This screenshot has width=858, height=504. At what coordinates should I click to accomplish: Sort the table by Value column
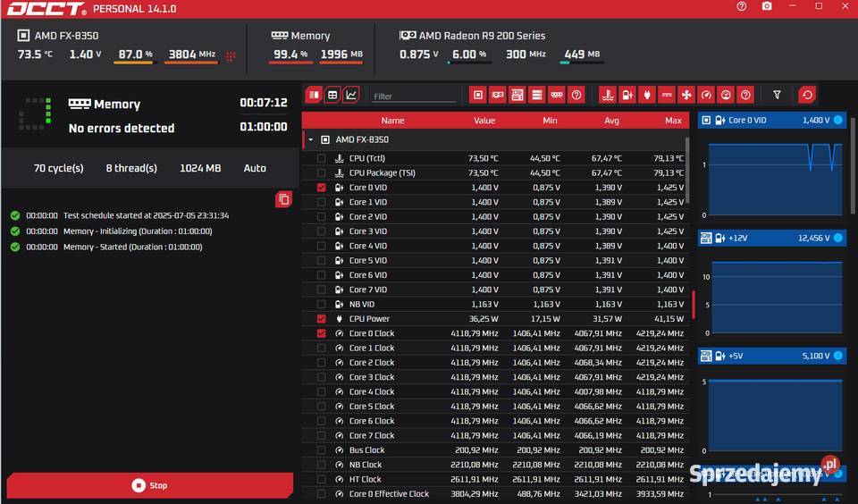[x=484, y=121]
